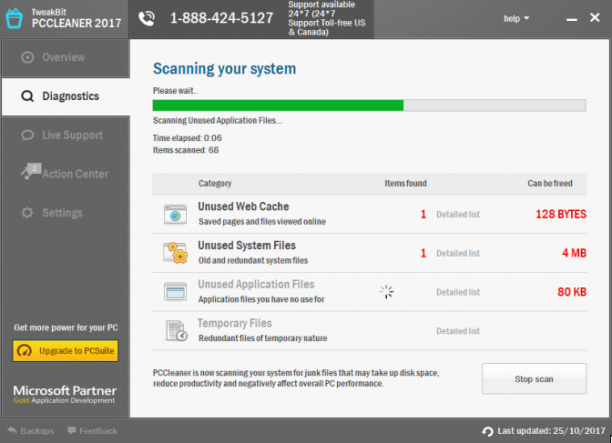This screenshot has height=443, width=612.
Task: Minimize the PCCleaner window
Action: [571, 19]
